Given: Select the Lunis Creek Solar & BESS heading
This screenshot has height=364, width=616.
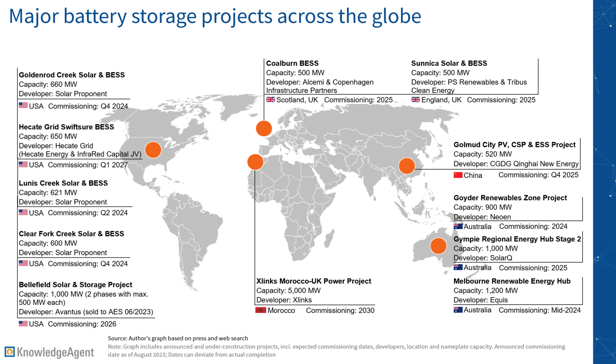Looking at the screenshot, I should click(x=63, y=183).
